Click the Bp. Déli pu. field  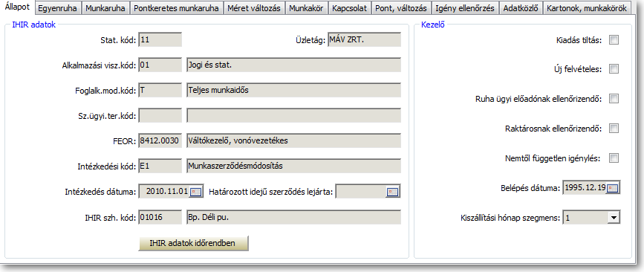pyautogui.click(x=293, y=217)
